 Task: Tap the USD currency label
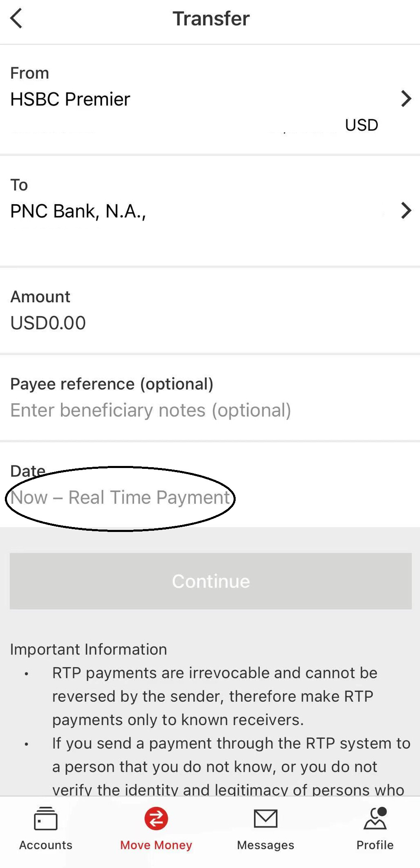(x=361, y=125)
